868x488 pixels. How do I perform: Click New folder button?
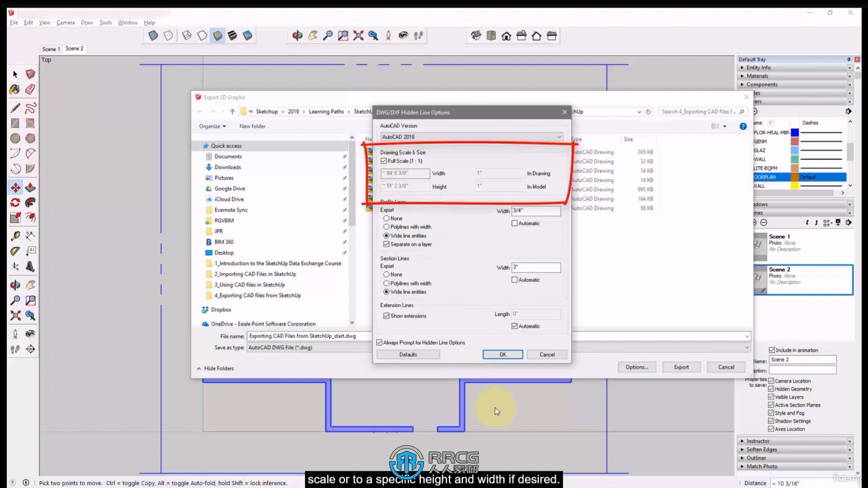click(x=252, y=127)
